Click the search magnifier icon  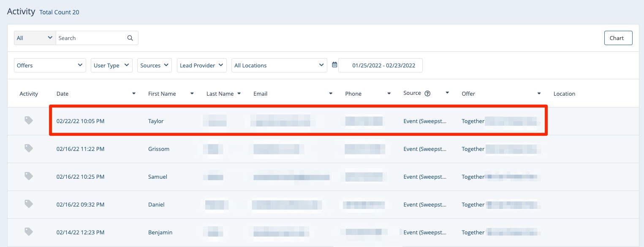click(x=130, y=38)
